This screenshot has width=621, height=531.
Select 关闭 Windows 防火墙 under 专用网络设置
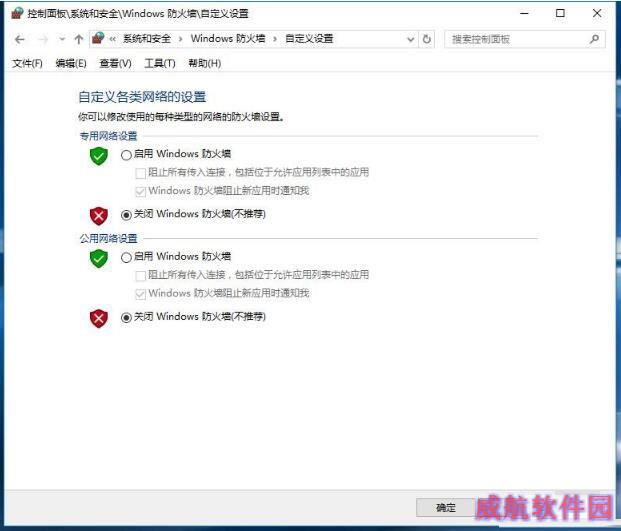pyautogui.click(x=126, y=215)
